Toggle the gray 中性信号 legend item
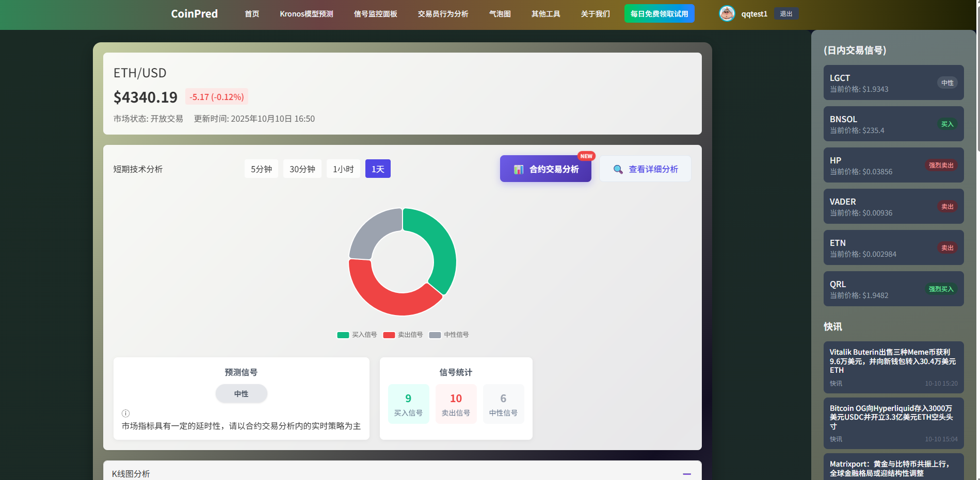The image size is (980, 480). (449, 335)
